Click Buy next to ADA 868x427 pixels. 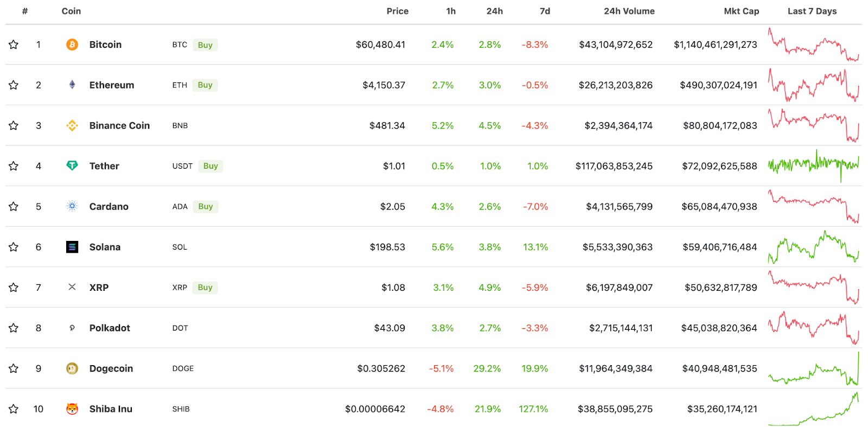206,206
